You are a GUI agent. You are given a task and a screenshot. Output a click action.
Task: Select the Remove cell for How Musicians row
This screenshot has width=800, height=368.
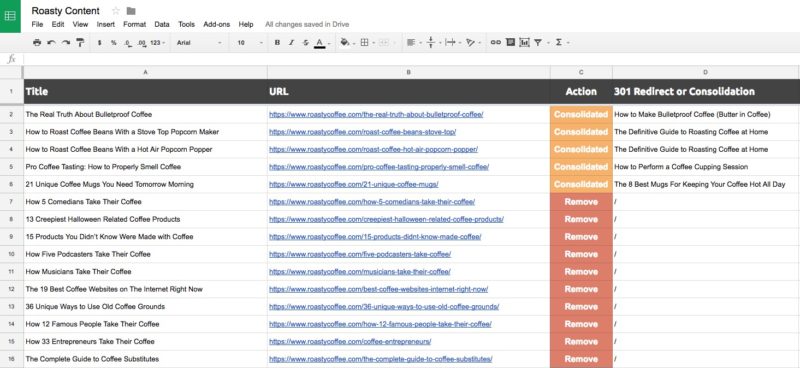pyautogui.click(x=581, y=272)
